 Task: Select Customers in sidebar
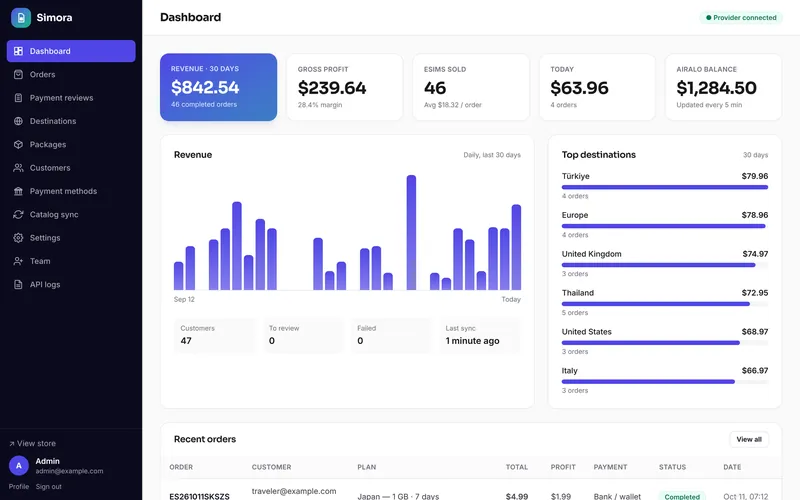(x=71, y=168)
